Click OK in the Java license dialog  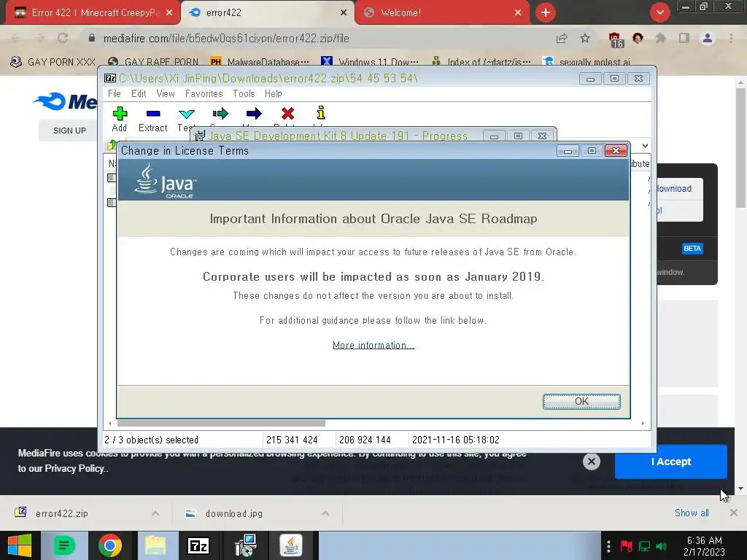pyautogui.click(x=581, y=402)
